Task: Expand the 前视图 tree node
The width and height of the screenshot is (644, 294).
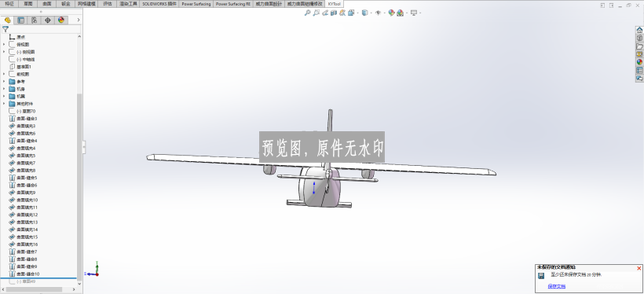Action: coord(4,74)
